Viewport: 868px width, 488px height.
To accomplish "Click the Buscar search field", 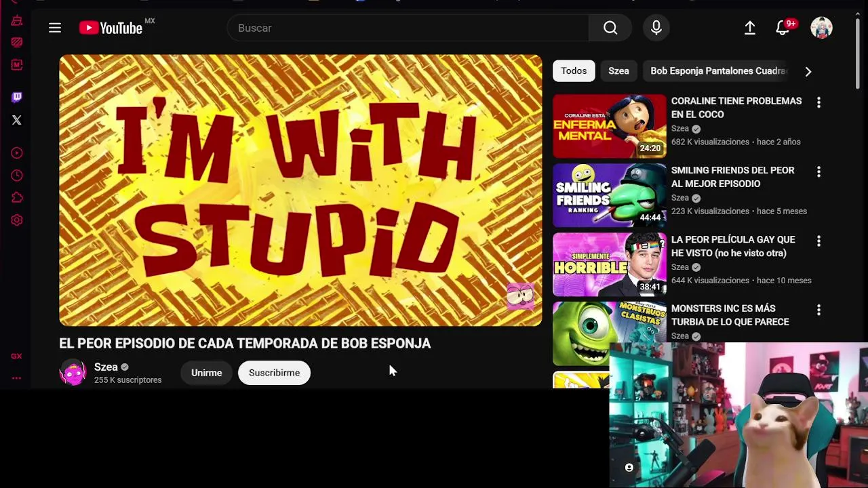I will [408, 28].
